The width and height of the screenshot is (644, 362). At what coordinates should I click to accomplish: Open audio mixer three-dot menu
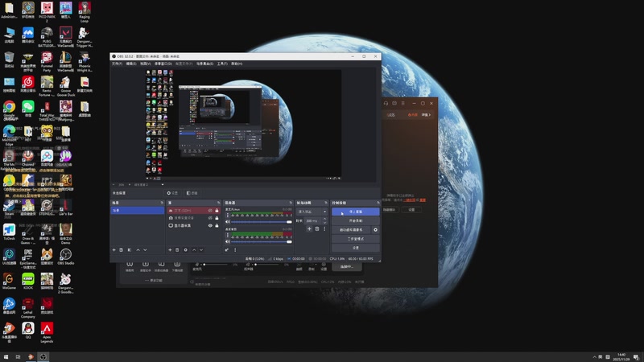coord(235,250)
